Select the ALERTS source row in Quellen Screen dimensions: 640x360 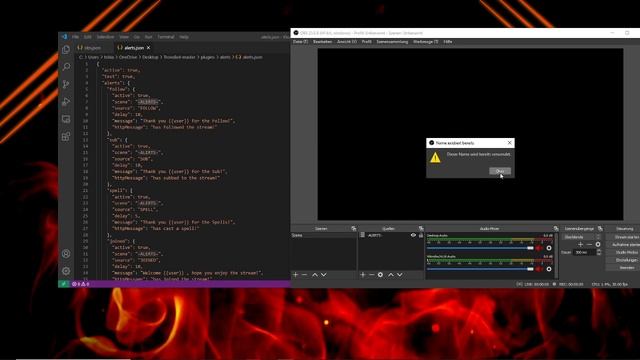[x=391, y=235]
